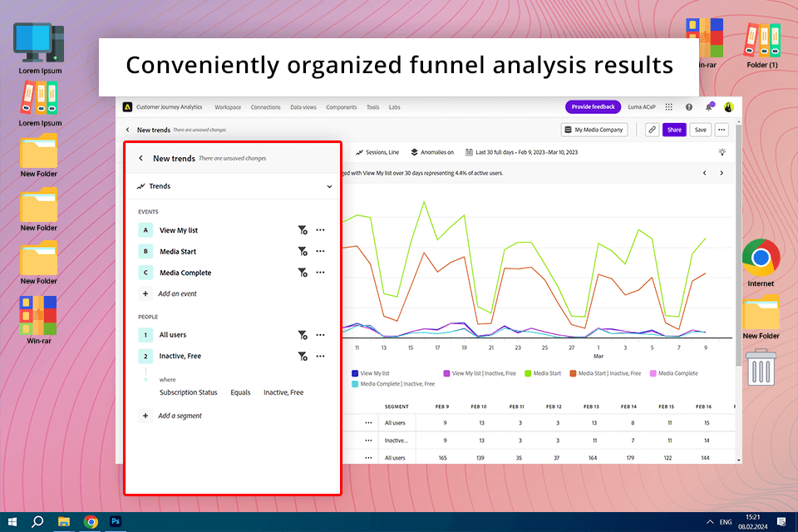This screenshot has width=798, height=532.
Task: Open the Components menu
Action: coord(341,107)
